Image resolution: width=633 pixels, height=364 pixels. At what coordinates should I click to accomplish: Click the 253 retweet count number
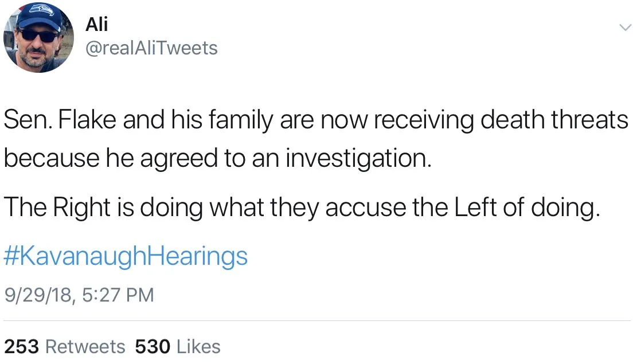(22, 346)
